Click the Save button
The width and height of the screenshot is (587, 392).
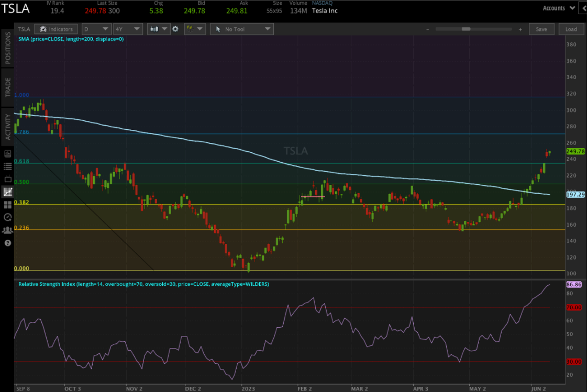tap(541, 29)
